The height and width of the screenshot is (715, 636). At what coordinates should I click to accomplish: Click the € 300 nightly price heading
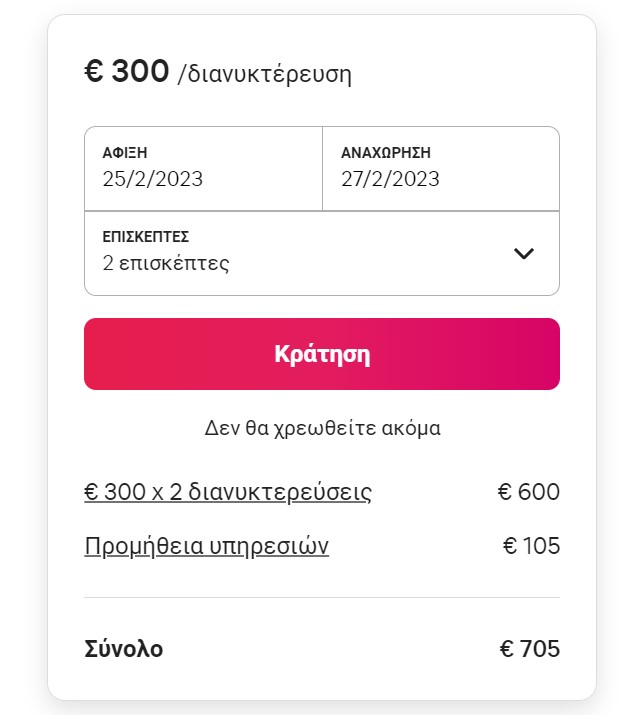127,72
